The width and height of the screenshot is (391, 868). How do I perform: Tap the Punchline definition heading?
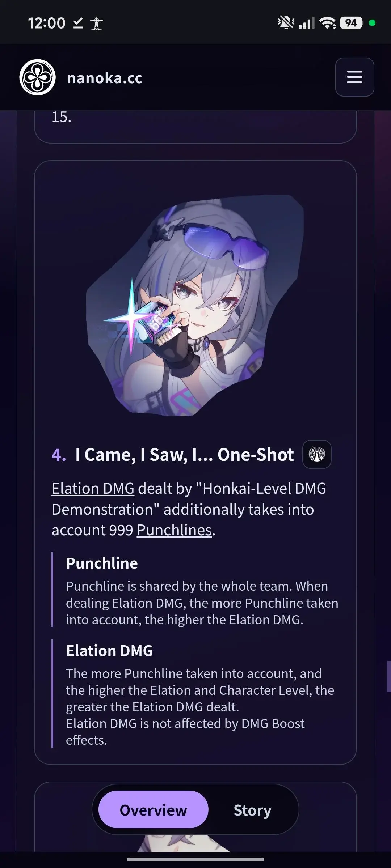[102, 563]
